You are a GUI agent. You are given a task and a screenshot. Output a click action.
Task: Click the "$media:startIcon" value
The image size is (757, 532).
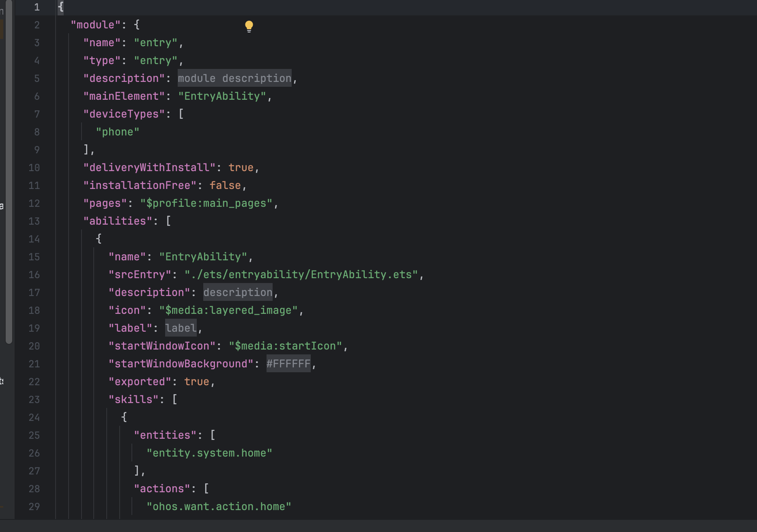285,346
